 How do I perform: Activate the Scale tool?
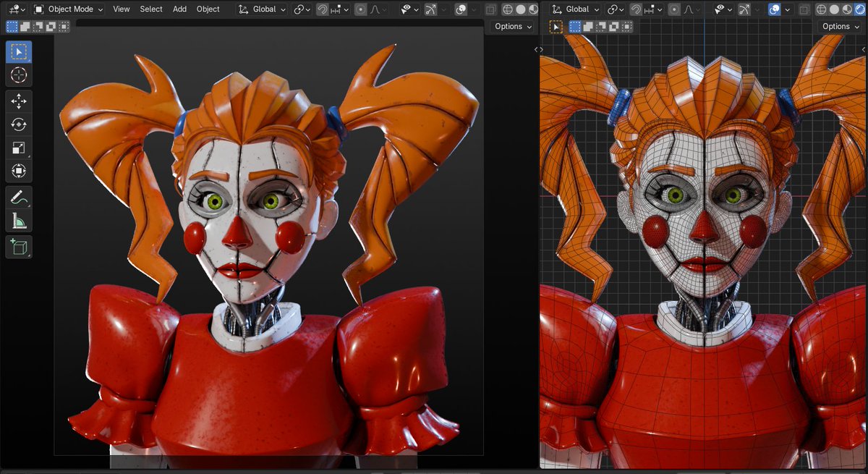click(x=19, y=148)
